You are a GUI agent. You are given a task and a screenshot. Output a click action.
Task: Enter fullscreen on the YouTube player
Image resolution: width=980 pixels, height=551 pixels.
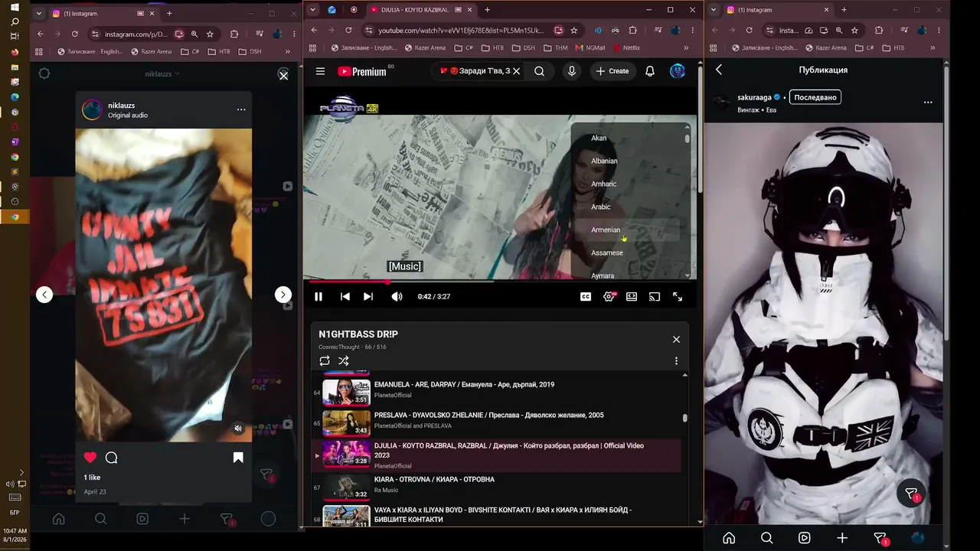(x=678, y=297)
